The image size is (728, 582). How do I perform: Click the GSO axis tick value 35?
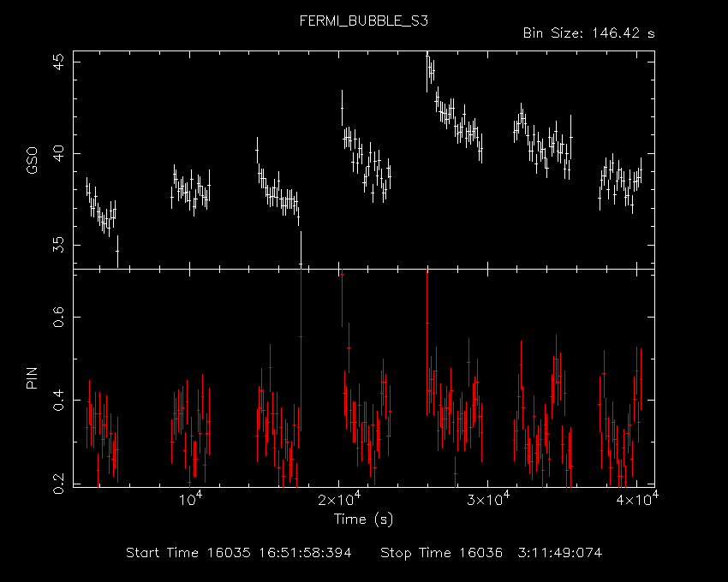click(x=59, y=245)
